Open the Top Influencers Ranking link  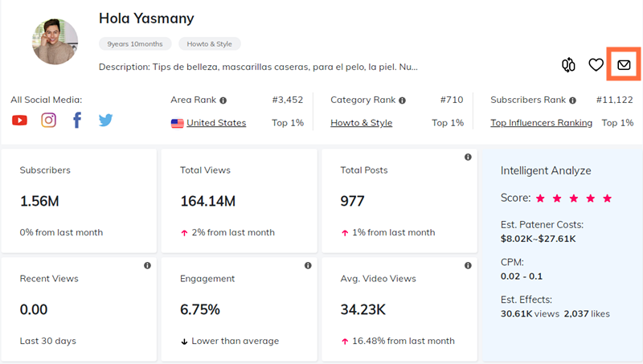(x=541, y=123)
